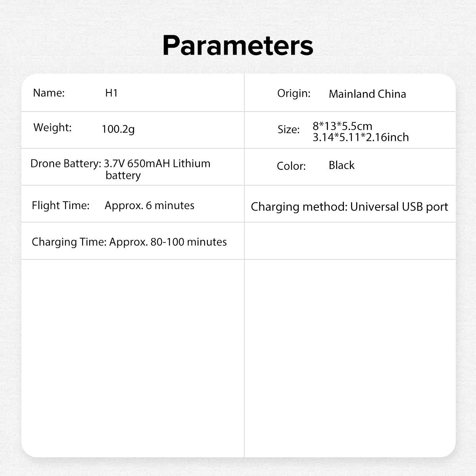Click the Origin label
Viewport: 476px width, 476px height.
point(294,94)
